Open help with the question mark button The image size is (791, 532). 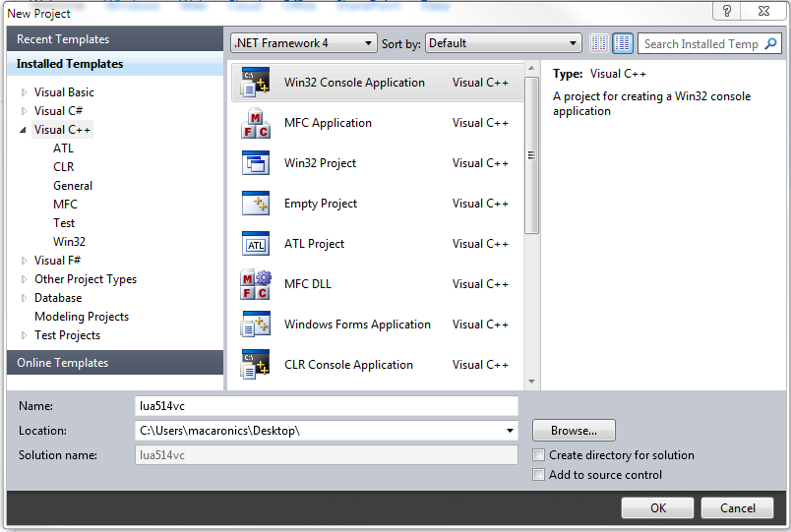(x=727, y=11)
